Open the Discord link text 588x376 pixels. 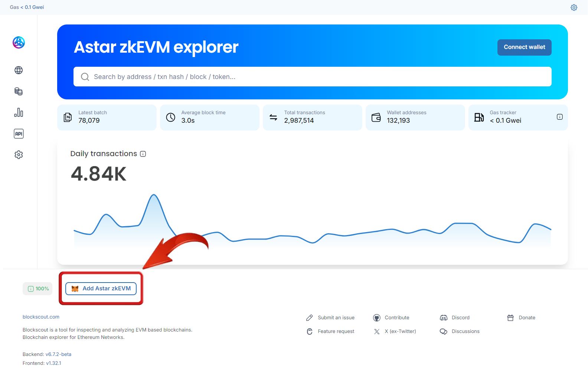460,318
